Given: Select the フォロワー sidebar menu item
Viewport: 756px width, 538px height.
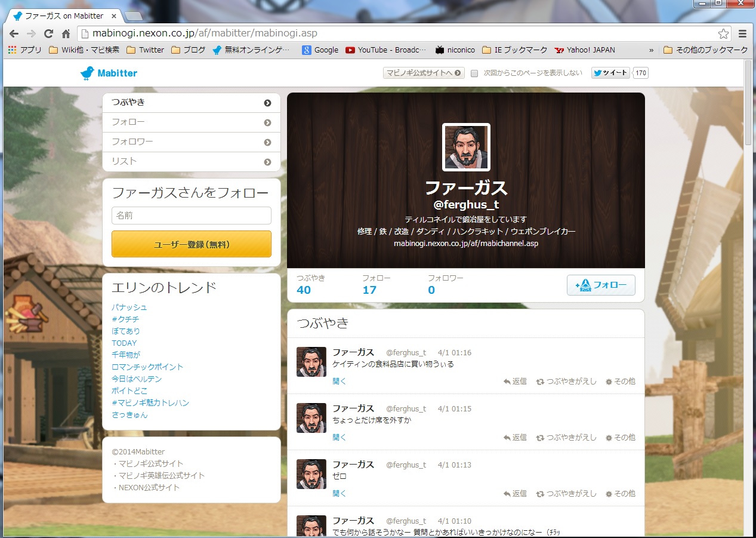Looking at the screenshot, I should (192, 142).
